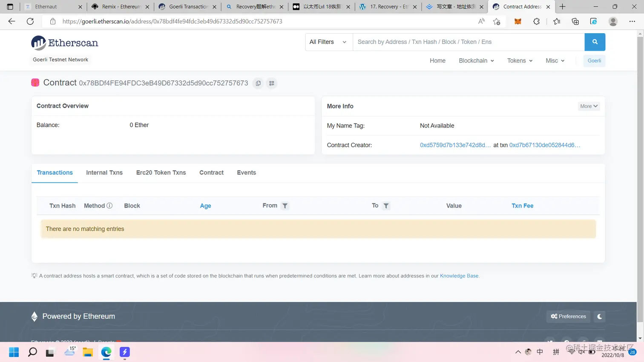Filter by To address funnel icon

(386, 206)
